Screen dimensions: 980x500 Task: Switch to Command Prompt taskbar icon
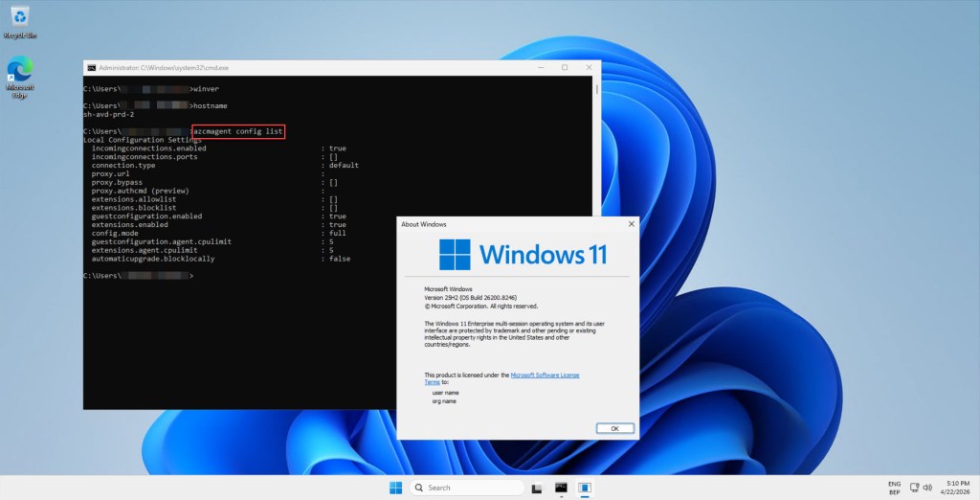(x=562, y=488)
